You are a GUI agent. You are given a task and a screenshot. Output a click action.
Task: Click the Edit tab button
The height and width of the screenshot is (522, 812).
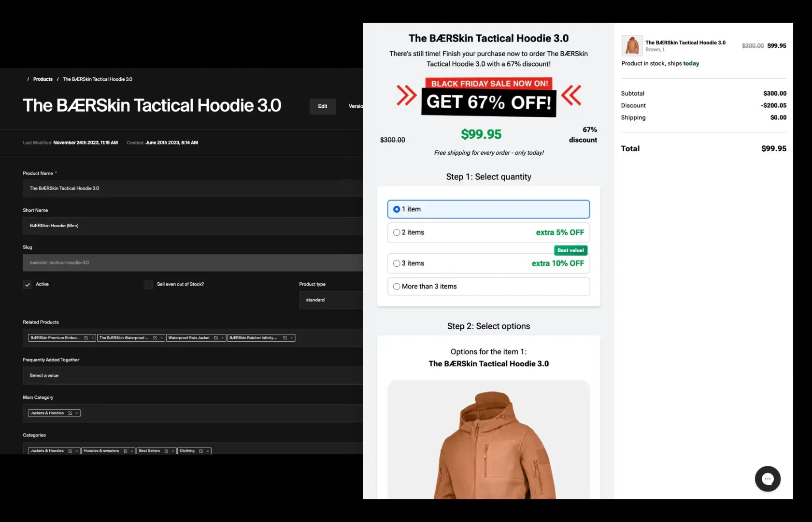pos(323,106)
